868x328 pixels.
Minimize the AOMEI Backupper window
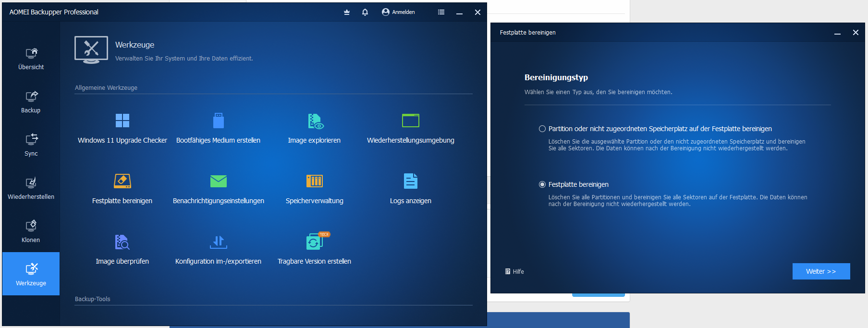459,12
